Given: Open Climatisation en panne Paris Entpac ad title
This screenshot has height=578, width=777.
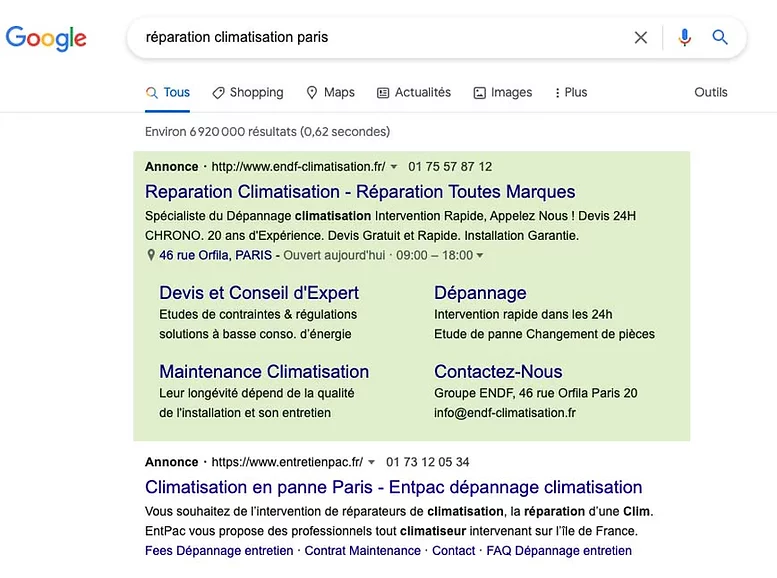Looking at the screenshot, I should (x=393, y=487).
